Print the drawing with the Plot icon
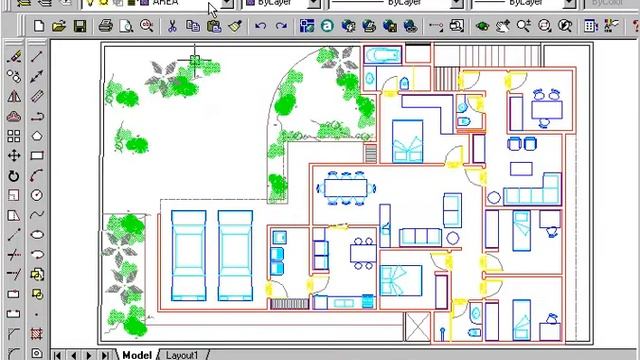Viewport: 640px width, 360px height. 106,26
